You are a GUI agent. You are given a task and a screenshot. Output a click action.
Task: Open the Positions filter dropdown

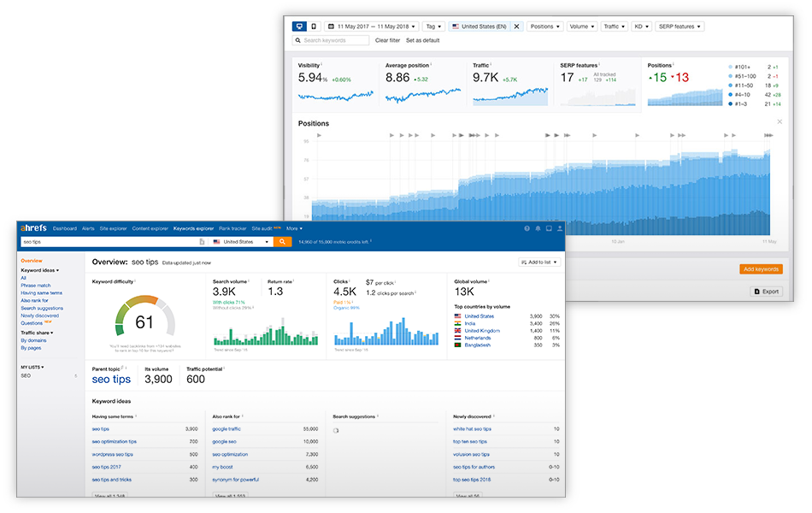click(544, 27)
